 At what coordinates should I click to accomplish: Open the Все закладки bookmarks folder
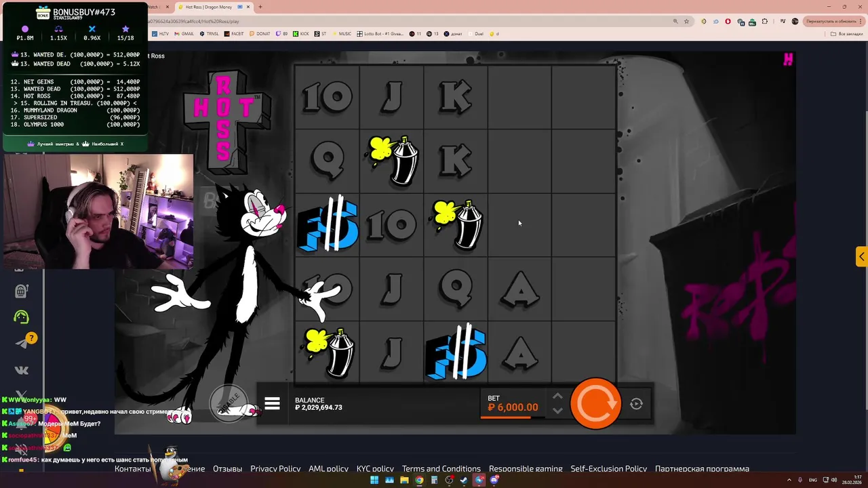(846, 34)
